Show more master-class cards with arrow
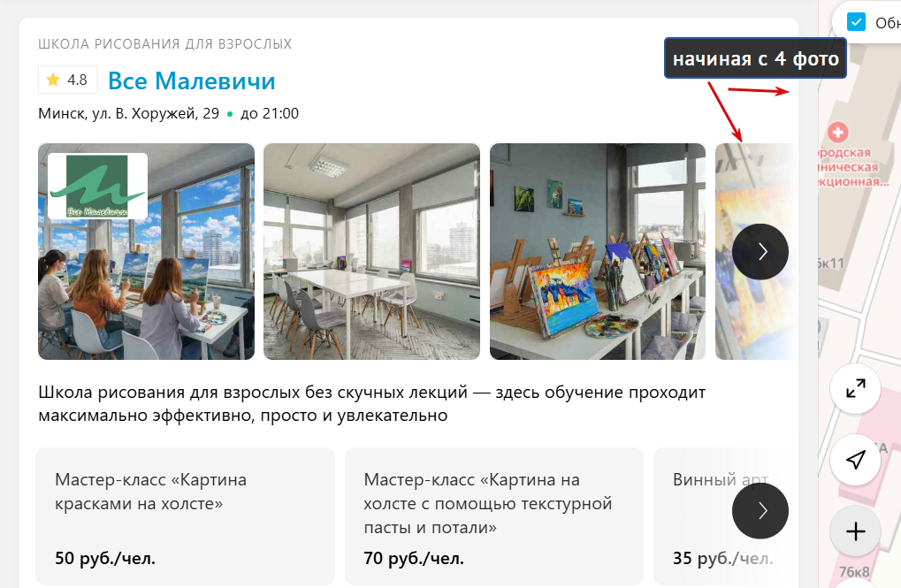The image size is (901, 588). click(x=760, y=511)
